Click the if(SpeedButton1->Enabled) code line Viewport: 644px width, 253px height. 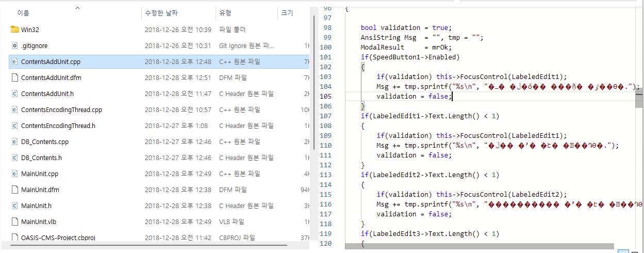point(410,57)
